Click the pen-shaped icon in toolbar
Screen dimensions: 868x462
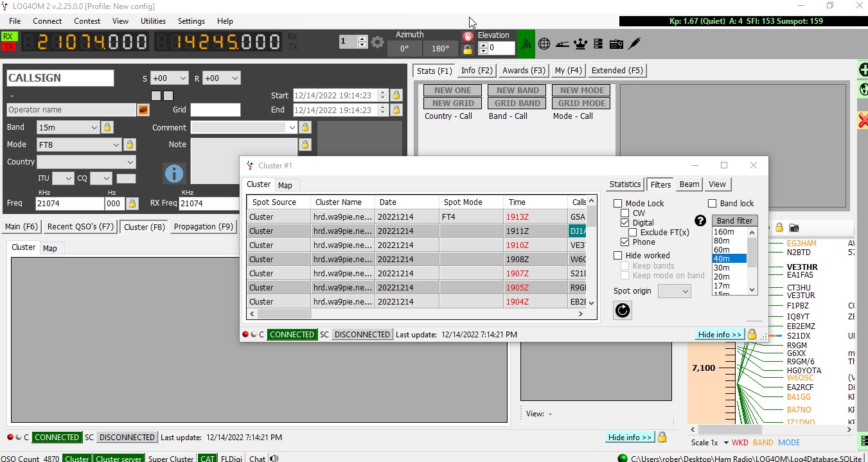(635, 44)
